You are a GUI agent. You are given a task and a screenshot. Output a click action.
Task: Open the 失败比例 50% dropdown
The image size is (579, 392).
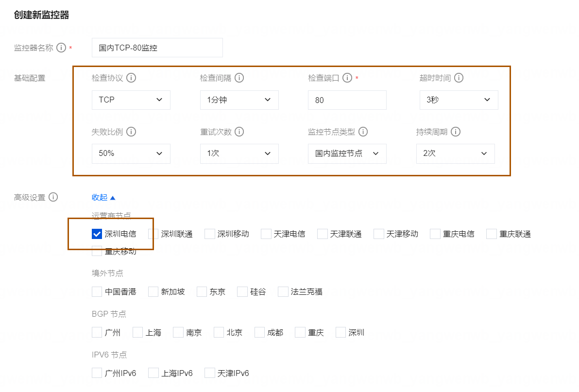click(131, 153)
